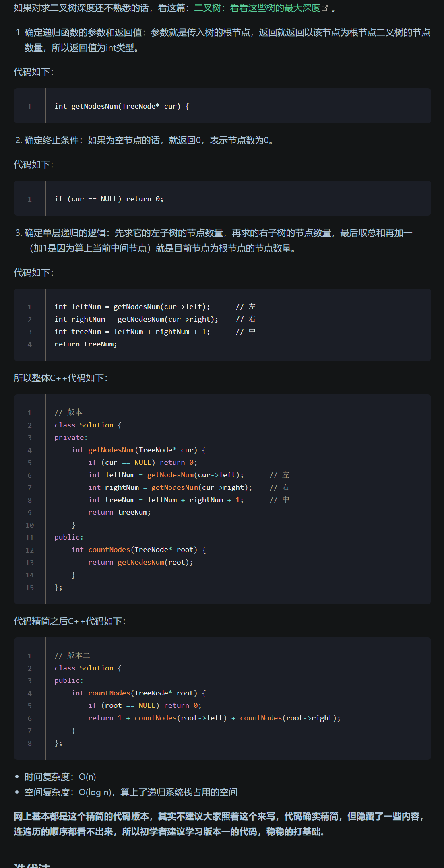Click the '// 右' comment in the 版本一 block
The image size is (444, 868).
coord(280,487)
